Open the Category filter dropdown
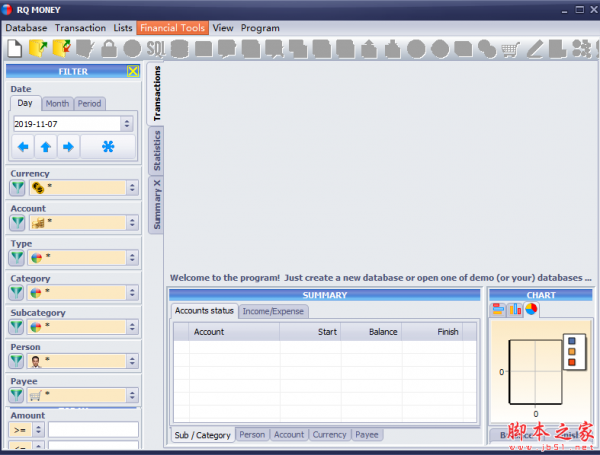 pyautogui.click(x=132, y=292)
